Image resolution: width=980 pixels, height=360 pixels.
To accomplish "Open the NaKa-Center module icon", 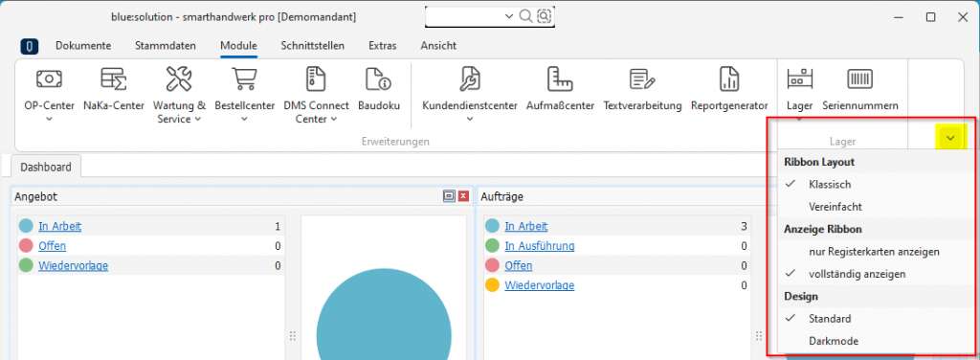I will point(114,79).
